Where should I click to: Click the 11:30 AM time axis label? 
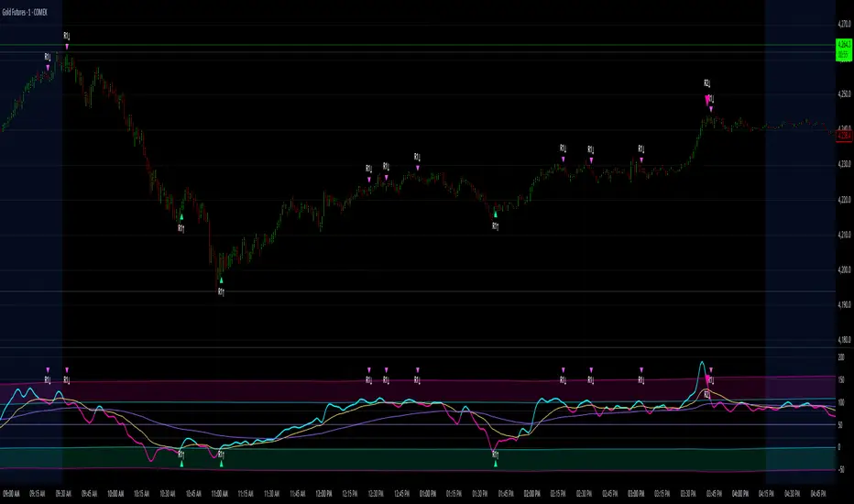(x=271, y=494)
